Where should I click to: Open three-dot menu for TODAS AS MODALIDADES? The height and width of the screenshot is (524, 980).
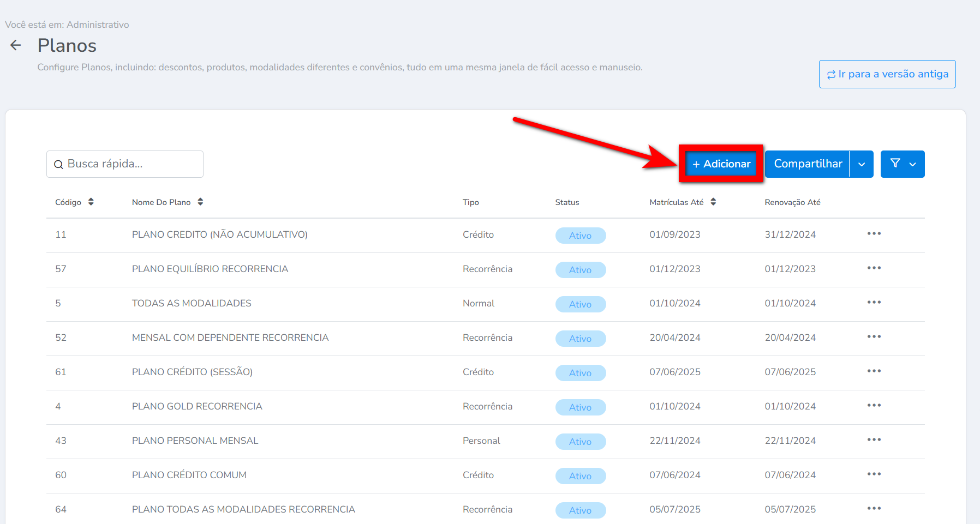coord(874,303)
